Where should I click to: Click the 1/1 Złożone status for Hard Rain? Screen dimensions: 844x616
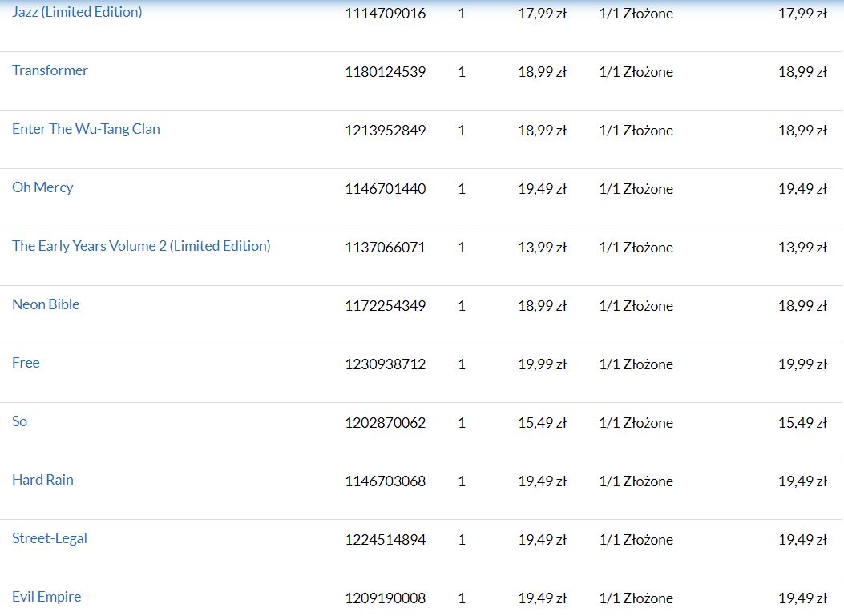tap(636, 481)
